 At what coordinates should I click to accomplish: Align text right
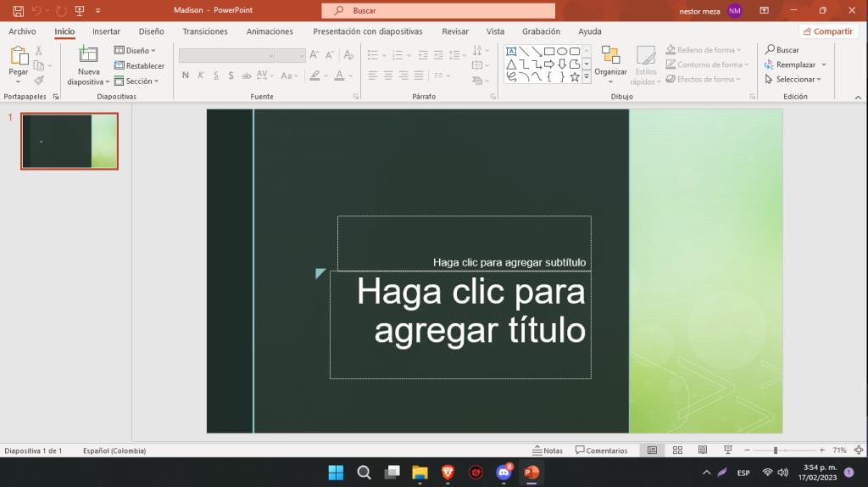(x=403, y=76)
